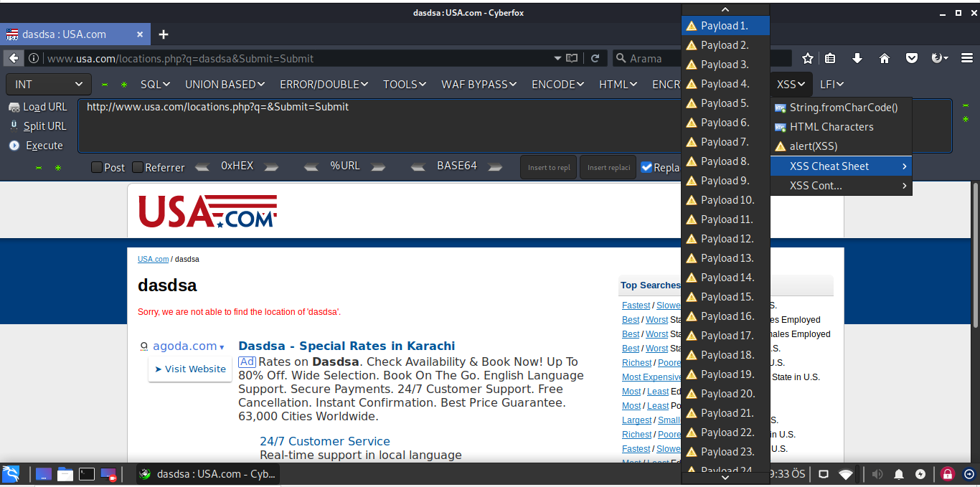Choose alert(XSS) menu entry
980x487 pixels.
pyautogui.click(x=813, y=146)
